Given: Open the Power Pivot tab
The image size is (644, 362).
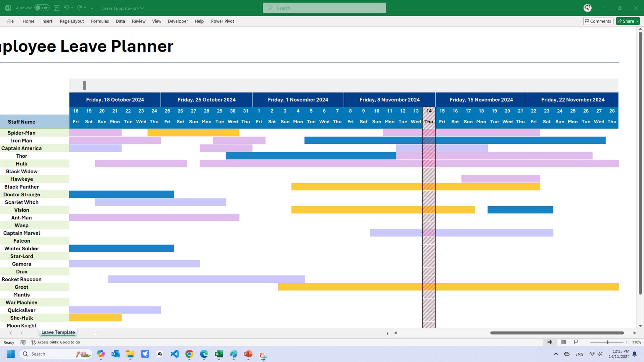Looking at the screenshot, I should tap(222, 21).
